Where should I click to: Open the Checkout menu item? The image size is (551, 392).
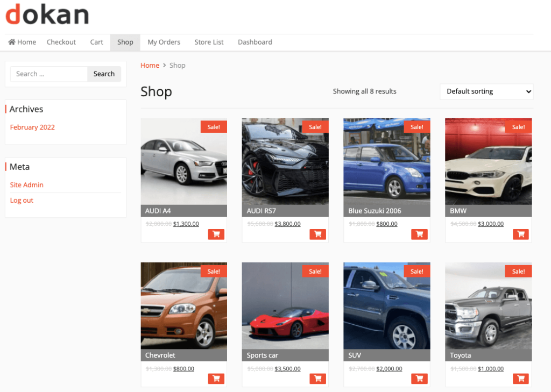point(61,42)
